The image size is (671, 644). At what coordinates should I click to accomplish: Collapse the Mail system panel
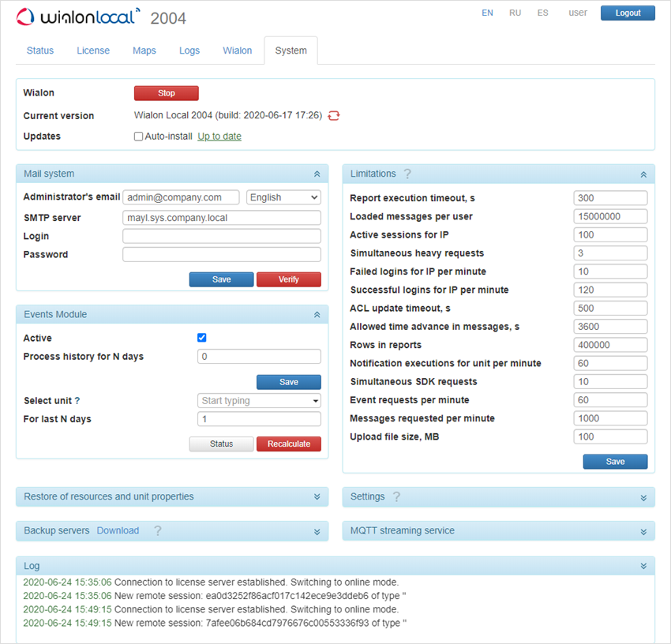tap(317, 174)
